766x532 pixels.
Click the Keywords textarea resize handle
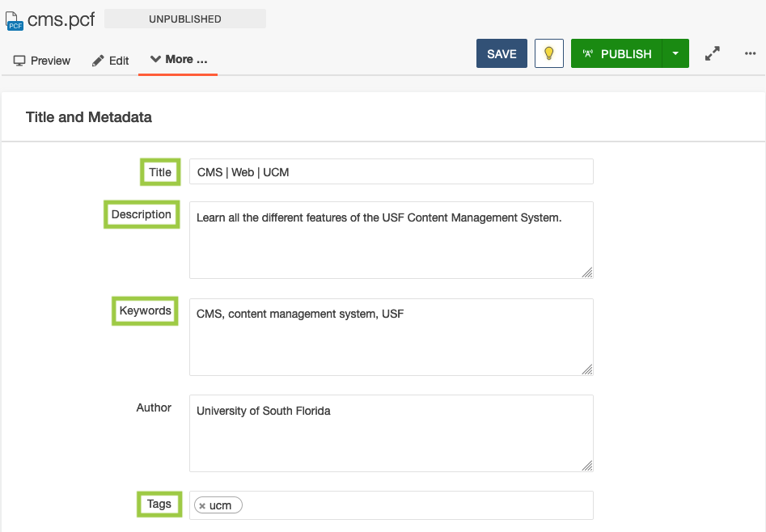click(587, 369)
